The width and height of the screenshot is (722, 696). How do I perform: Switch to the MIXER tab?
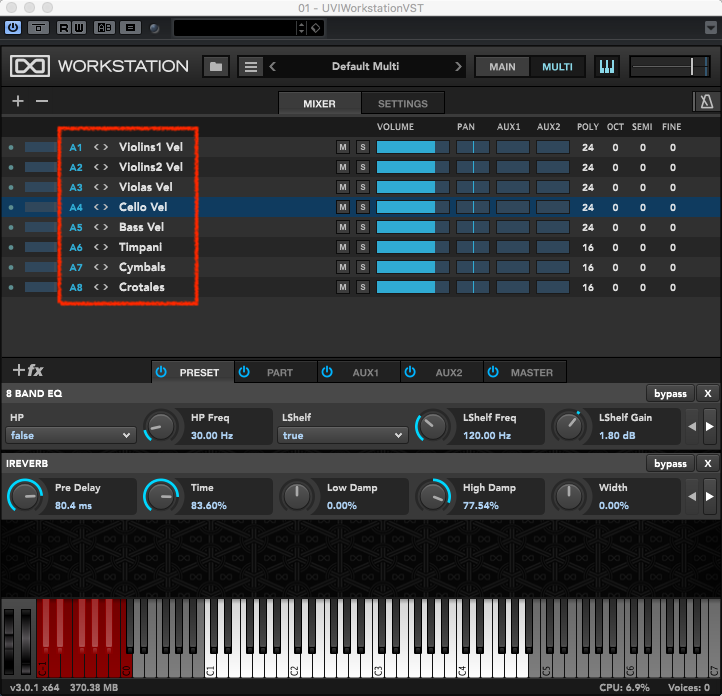(x=320, y=104)
